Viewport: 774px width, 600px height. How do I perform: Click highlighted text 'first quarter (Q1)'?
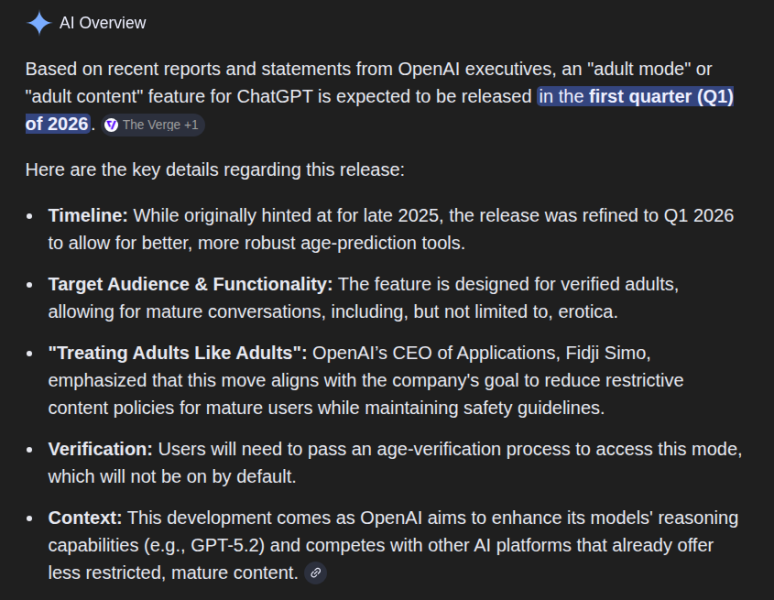(661, 97)
